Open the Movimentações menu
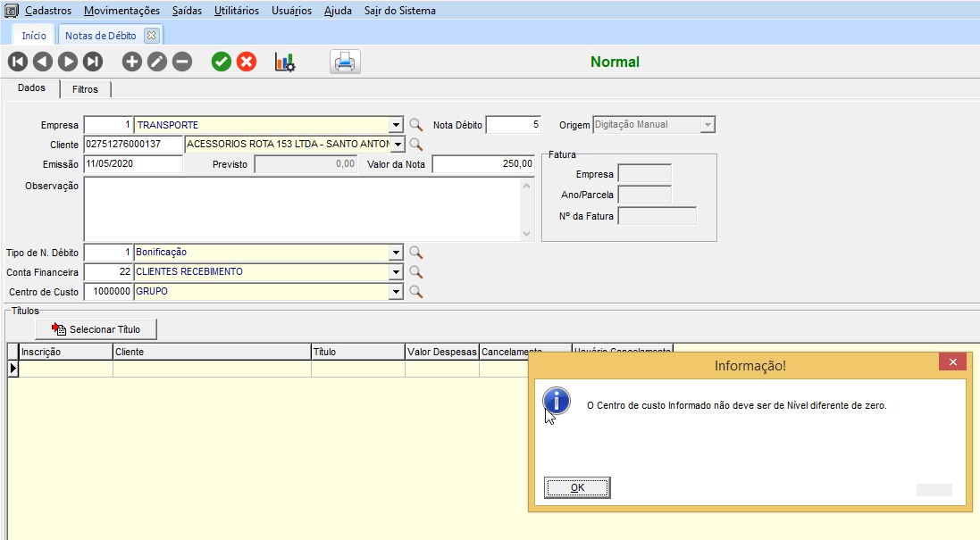Viewport: 980px width, 540px height. 121,11
